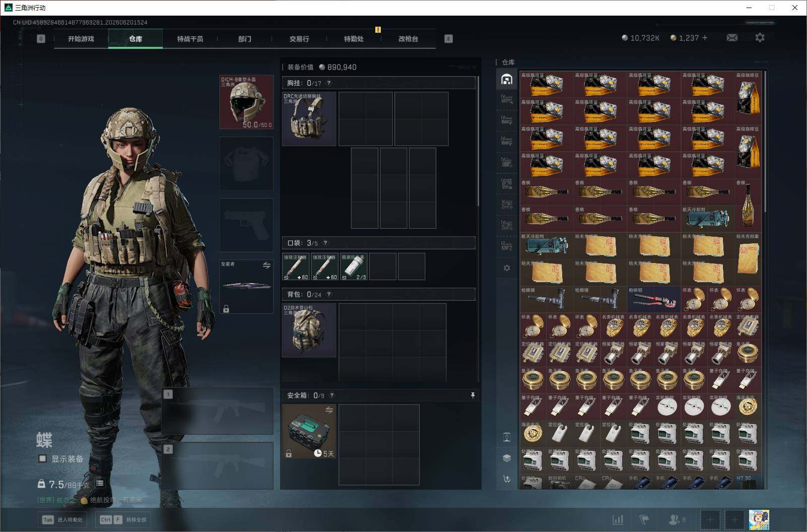Click the stacked layers icon in sidebar

click(507, 458)
